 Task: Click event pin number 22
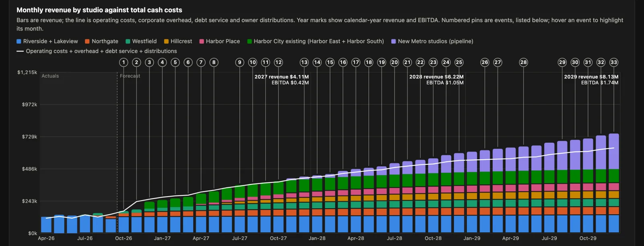[420, 62]
